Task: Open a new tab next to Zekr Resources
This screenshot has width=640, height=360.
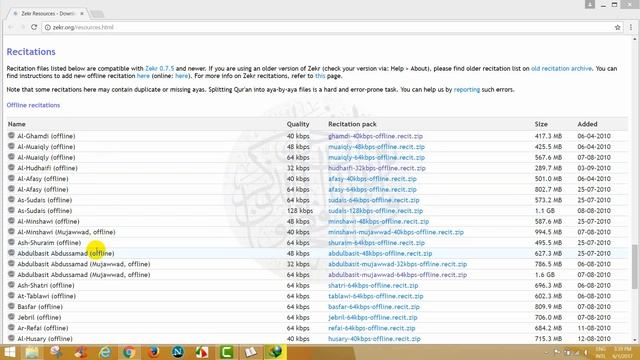Action: [97, 14]
